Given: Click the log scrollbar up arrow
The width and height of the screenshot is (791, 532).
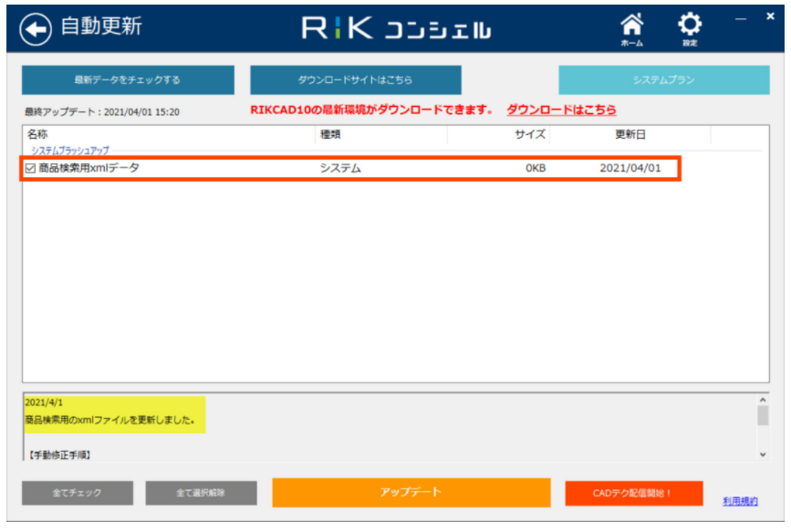Looking at the screenshot, I should click(x=763, y=400).
